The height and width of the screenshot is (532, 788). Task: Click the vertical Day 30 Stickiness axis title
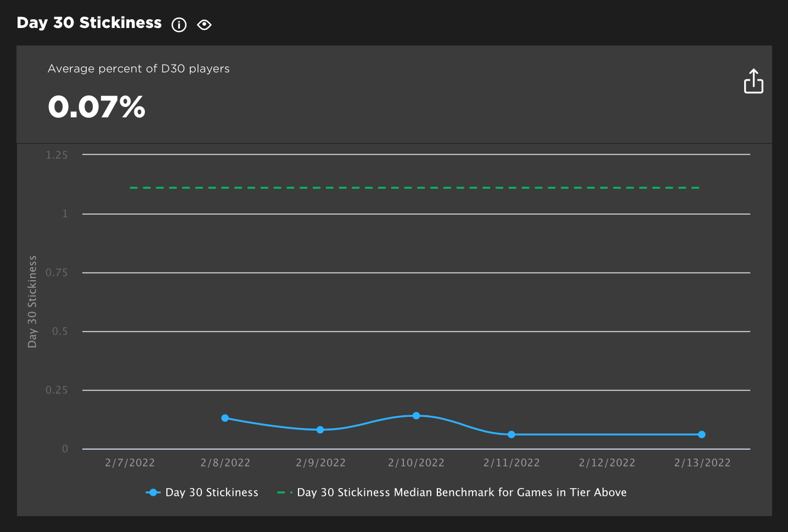[32, 302]
